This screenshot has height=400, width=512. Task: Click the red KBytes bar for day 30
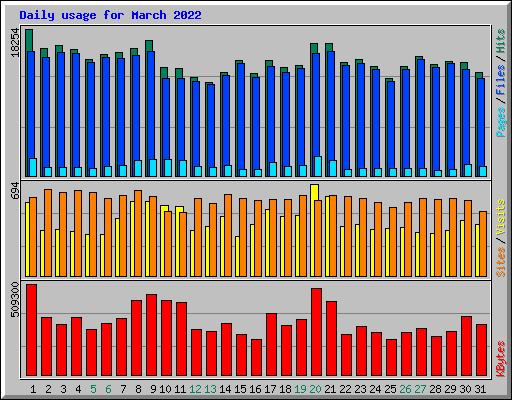[466, 346]
